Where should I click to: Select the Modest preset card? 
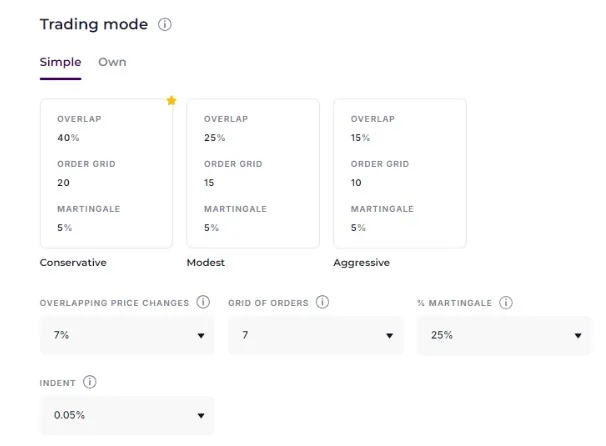click(x=253, y=172)
